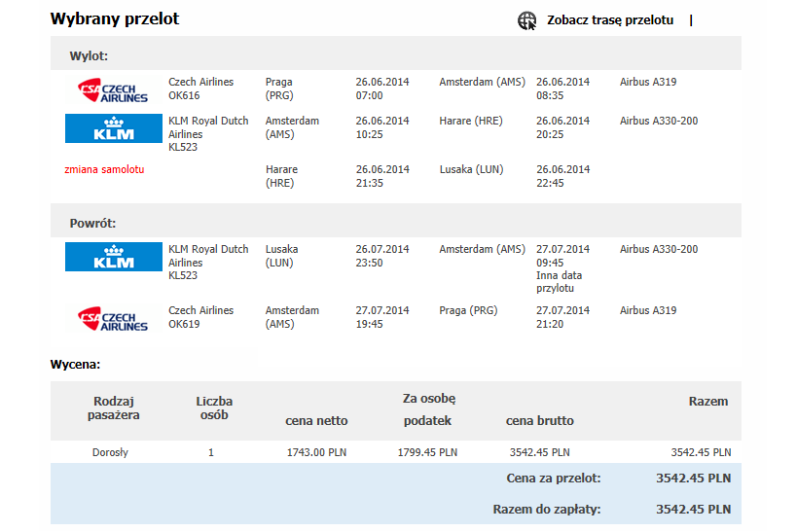Click the Airbus A330-200 in outbound flight

tap(659, 121)
